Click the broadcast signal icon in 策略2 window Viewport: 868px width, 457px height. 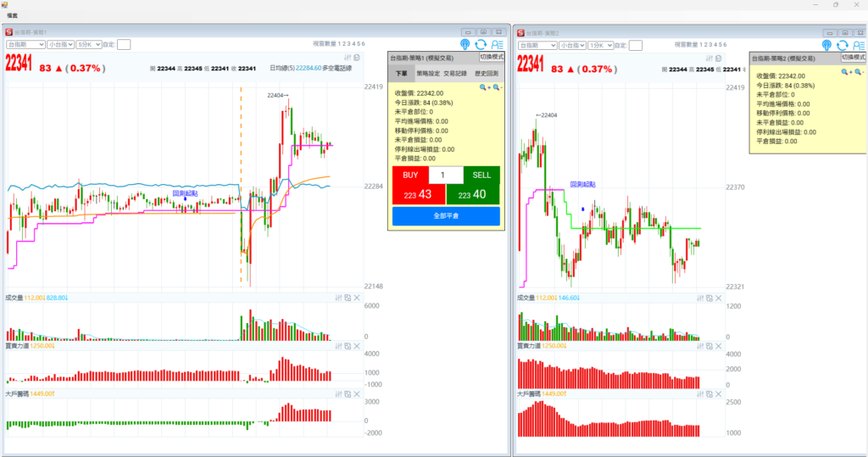point(826,46)
